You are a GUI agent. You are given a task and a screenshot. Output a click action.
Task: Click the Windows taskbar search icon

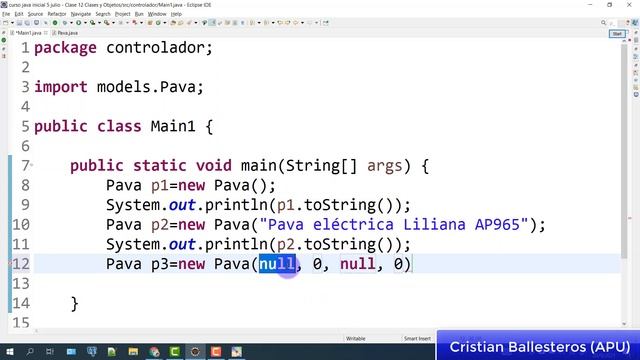[x=30, y=351]
